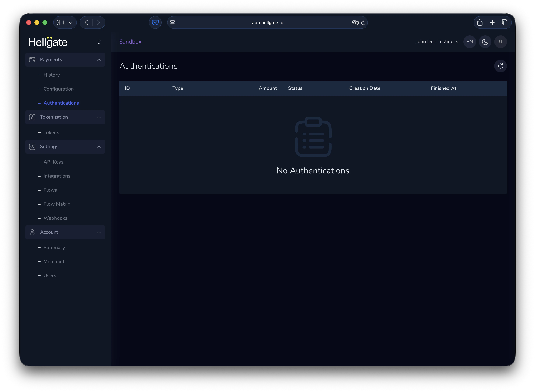Click the Settings section label
Viewport: 535px width, 392px height.
tap(49, 147)
